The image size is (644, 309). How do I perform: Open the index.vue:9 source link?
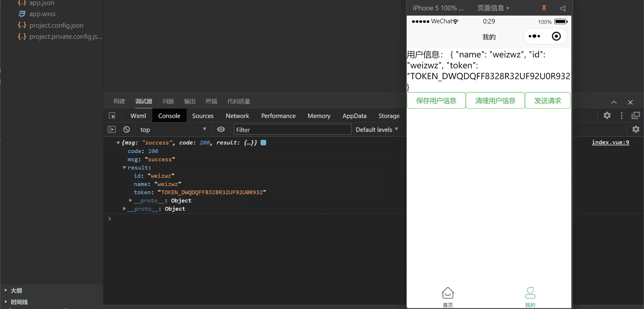(610, 142)
